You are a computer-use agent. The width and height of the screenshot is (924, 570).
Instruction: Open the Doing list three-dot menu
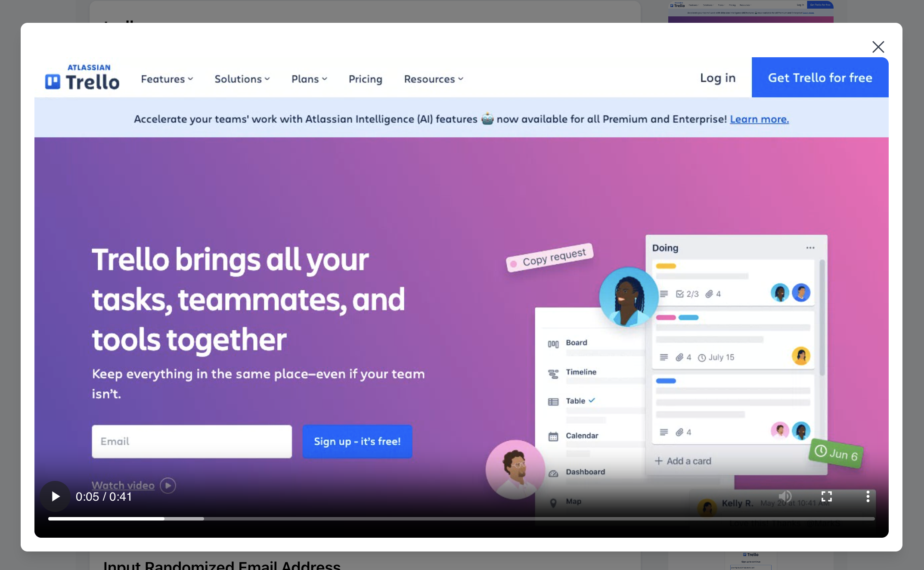pos(810,248)
